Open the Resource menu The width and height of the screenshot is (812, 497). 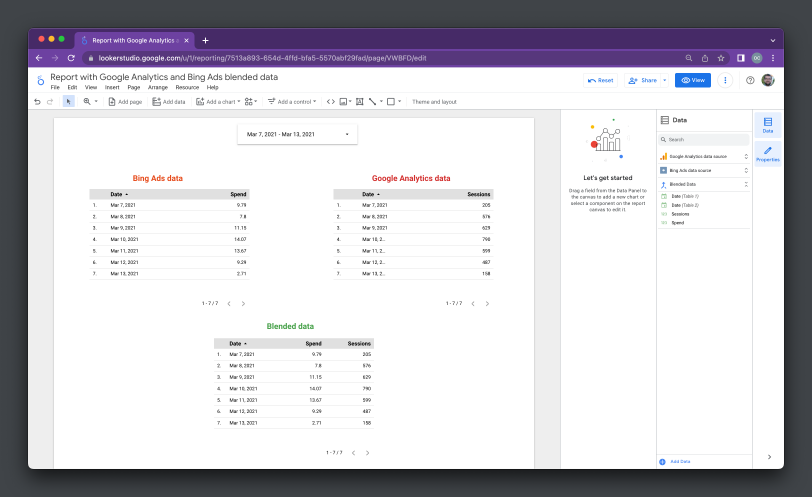pyautogui.click(x=187, y=87)
